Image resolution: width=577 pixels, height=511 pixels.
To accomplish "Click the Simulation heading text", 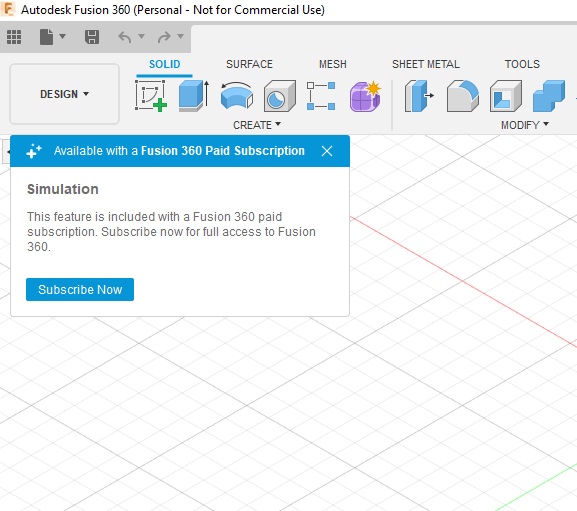I will (63, 189).
